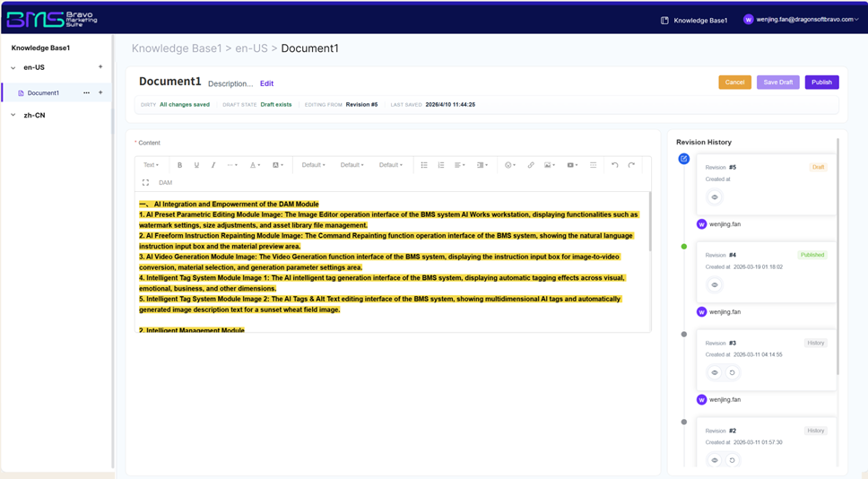The width and height of the screenshot is (868, 479).
Task: Redo the last edit
Action: click(631, 165)
